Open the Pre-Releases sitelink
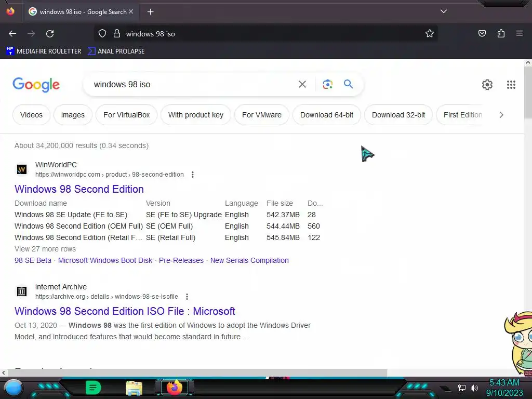The width and height of the screenshot is (532, 399). tap(181, 260)
